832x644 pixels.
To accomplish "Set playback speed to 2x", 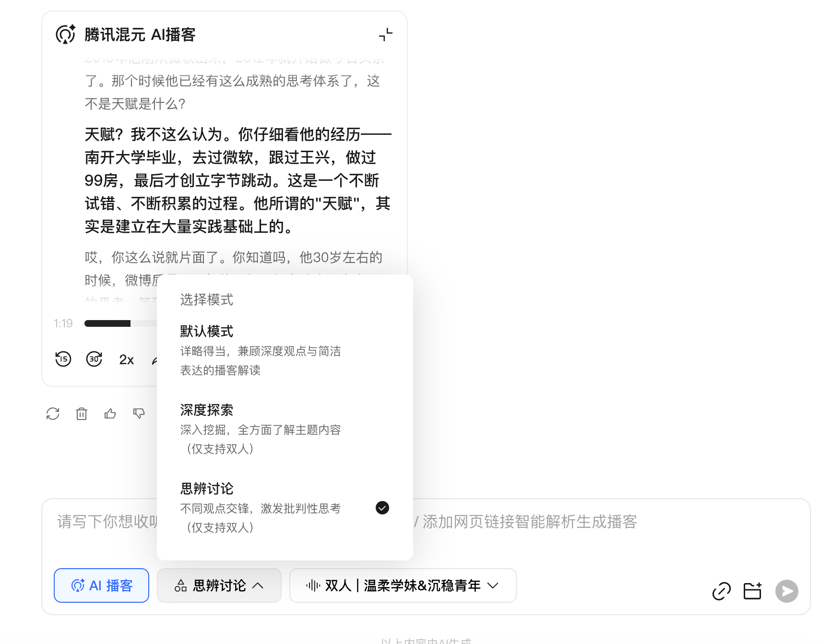I will (126, 359).
